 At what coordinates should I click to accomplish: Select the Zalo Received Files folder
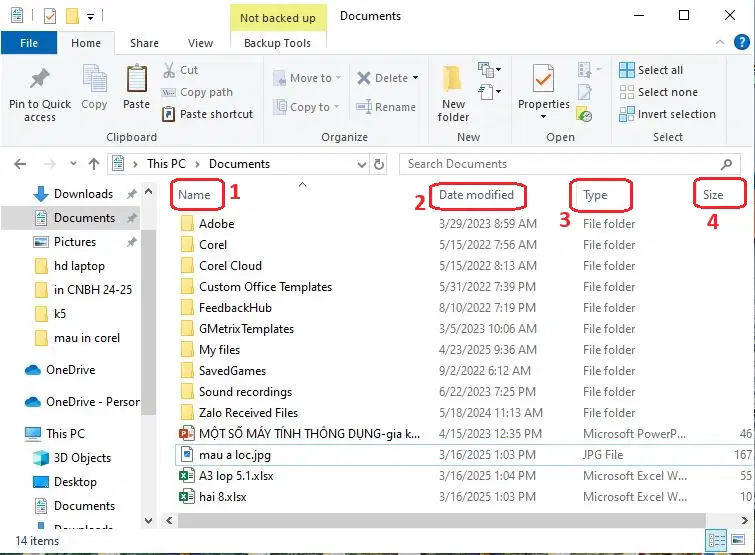pos(239,413)
